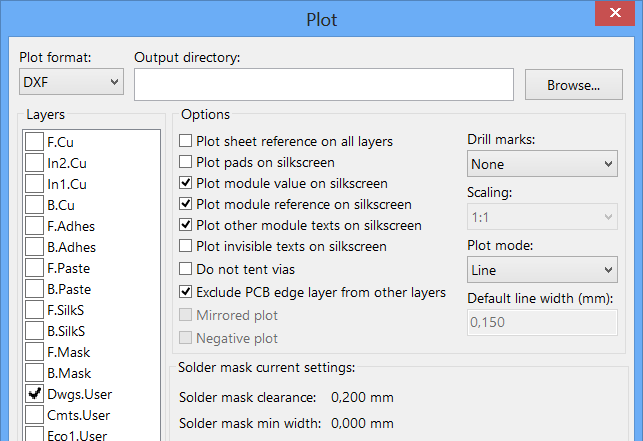
Task: Check the B.Mask layer
Action: [x=34, y=373]
